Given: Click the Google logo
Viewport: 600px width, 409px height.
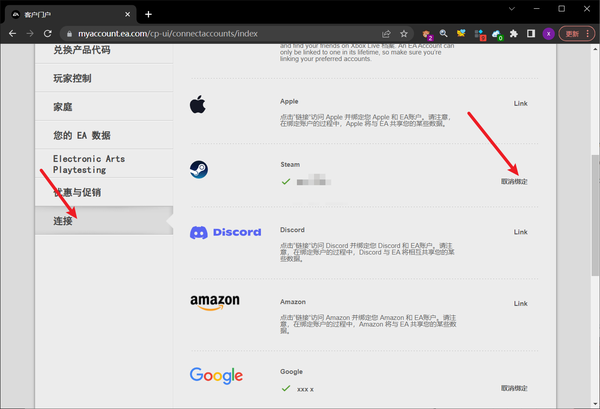Looking at the screenshot, I should [216, 375].
